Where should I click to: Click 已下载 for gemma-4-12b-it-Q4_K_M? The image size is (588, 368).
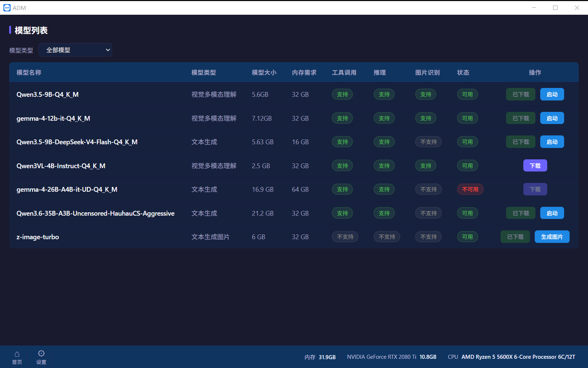click(521, 118)
